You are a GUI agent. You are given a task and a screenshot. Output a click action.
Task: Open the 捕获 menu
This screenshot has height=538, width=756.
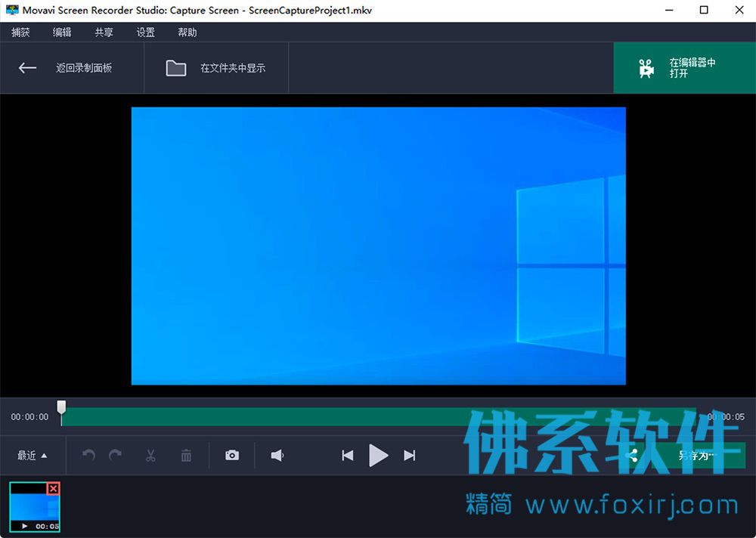(20, 32)
